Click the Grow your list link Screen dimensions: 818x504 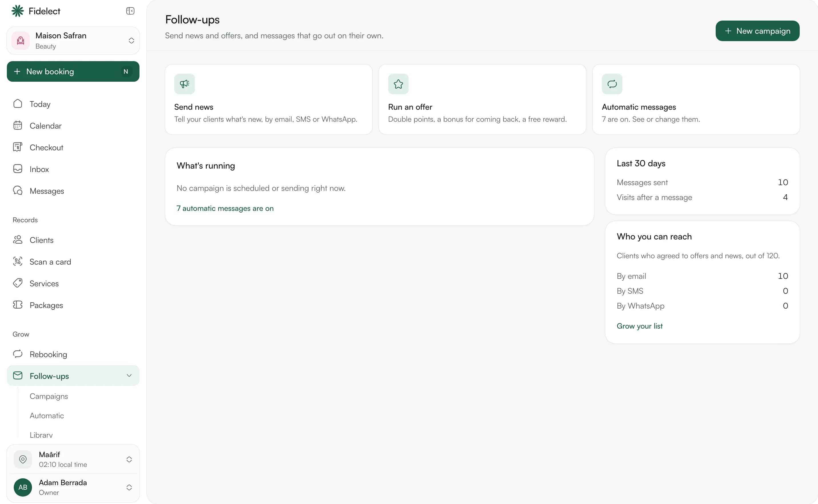click(x=640, y=326)
